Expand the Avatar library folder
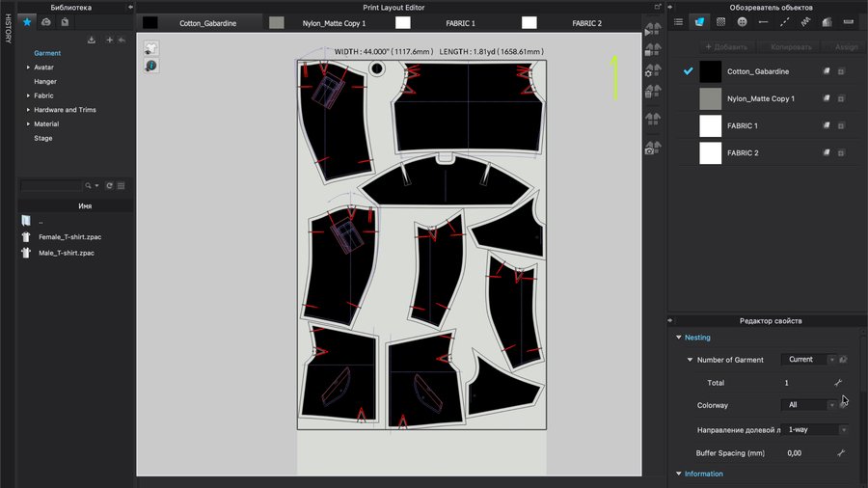This screenshot has height=488, width=868. [x=28, y=68]
